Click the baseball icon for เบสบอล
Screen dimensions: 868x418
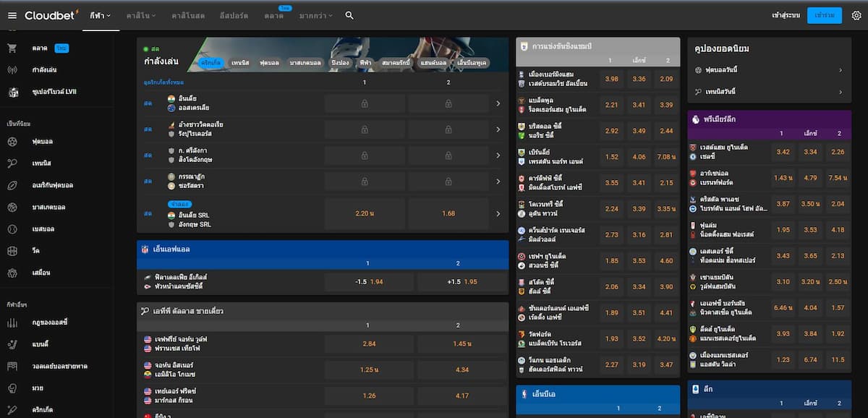tap(12, 229)
